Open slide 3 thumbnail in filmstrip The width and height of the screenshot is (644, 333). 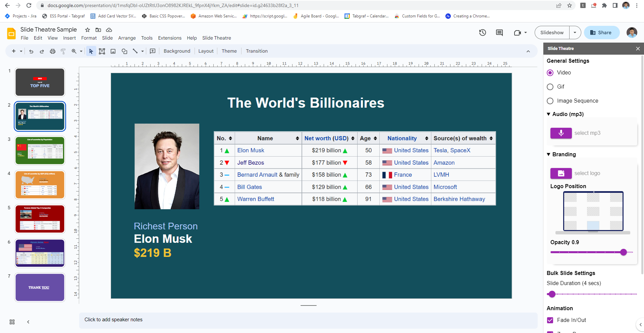[40, 151]
